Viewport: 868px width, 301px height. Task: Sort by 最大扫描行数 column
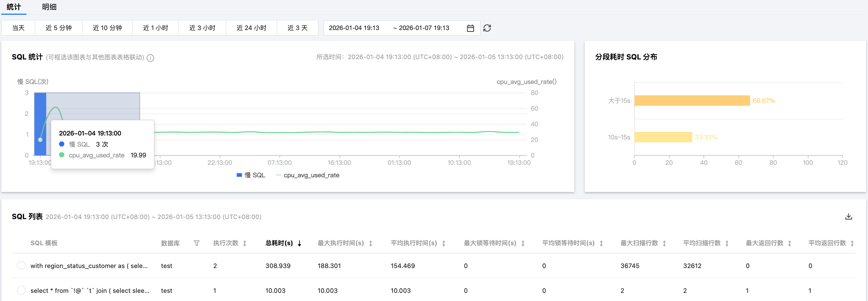coord(664,243)
